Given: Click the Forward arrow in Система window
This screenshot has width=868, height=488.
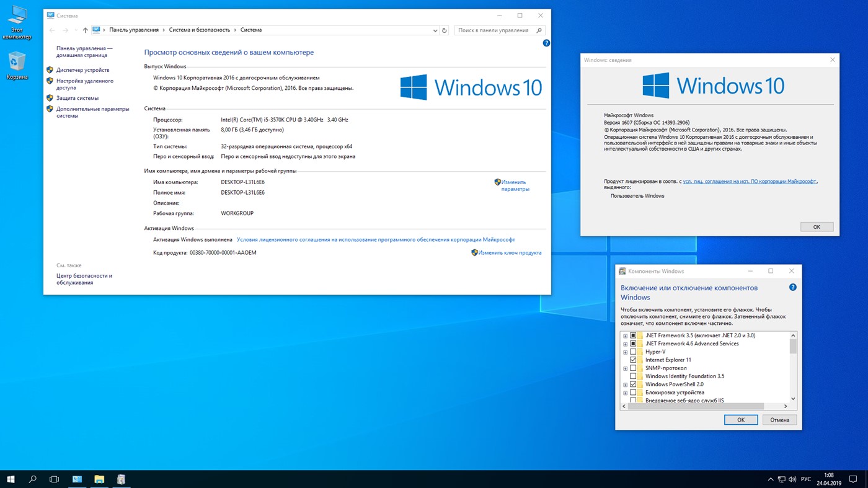Looking at the screenshot, I should pos(66,30).
